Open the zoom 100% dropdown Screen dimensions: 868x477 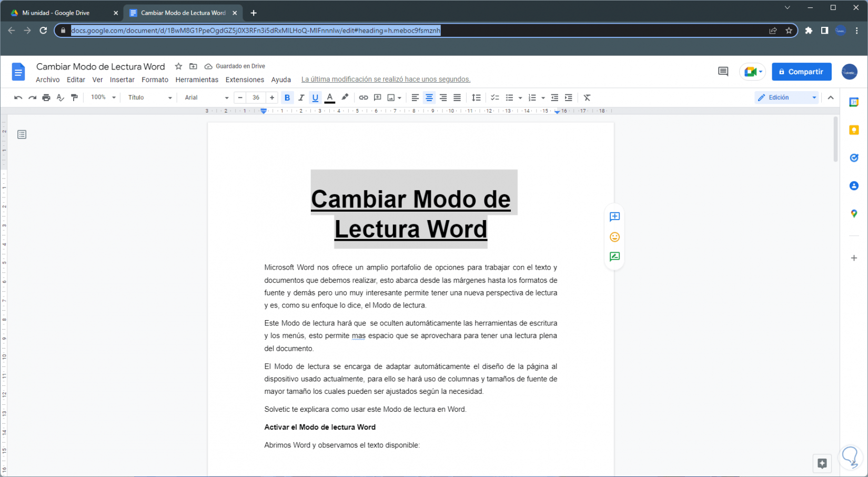click(x=103, y=97)
